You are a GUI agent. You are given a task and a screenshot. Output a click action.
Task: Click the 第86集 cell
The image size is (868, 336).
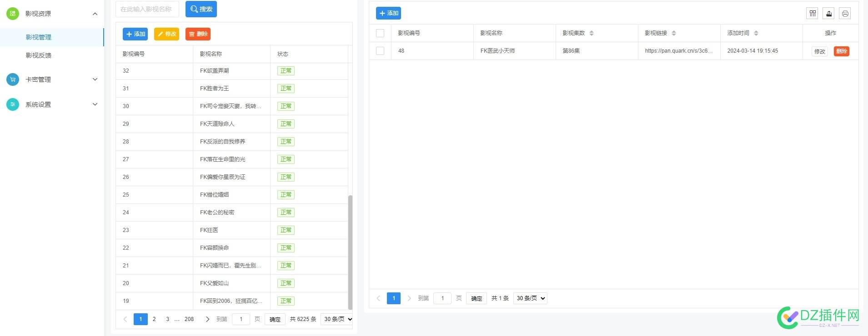(x=597, y=51)
